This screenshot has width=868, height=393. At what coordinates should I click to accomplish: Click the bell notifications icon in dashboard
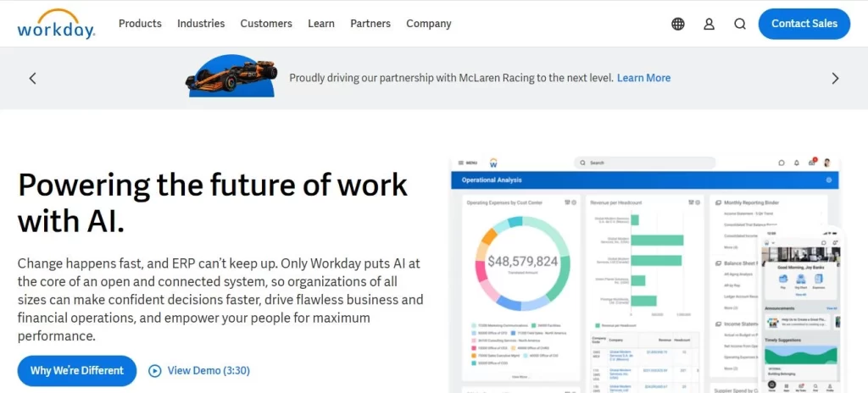point(797,163)
